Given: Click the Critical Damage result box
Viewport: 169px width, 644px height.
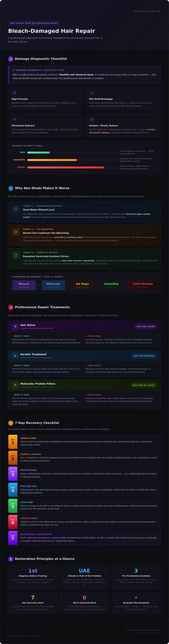Looking at the screenshot, I should (x=143, y=285).
